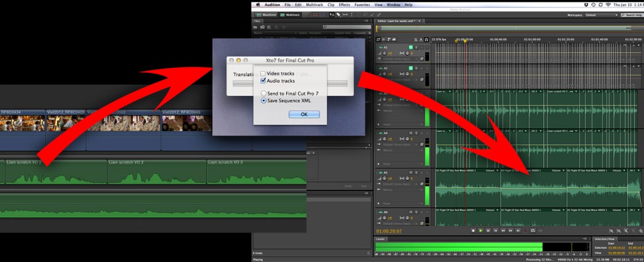
Task: Click OK in the Xto7 dialog
Action: coord(304,114)
